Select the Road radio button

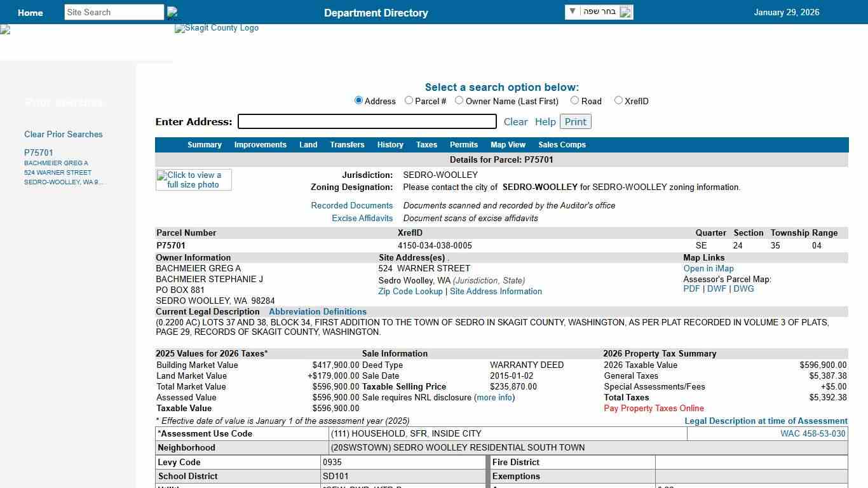point(574,100)
